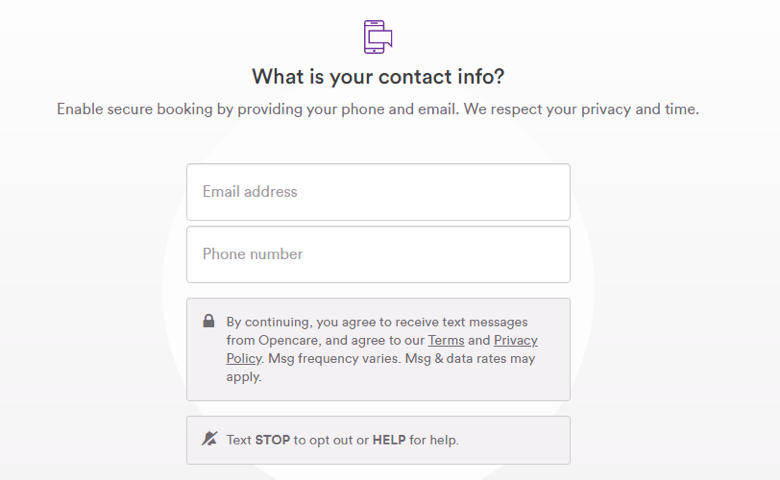Click the word "Policy" on the link's second line
The height and width of the screenshot is (480, 780).
tap(244, 359)
